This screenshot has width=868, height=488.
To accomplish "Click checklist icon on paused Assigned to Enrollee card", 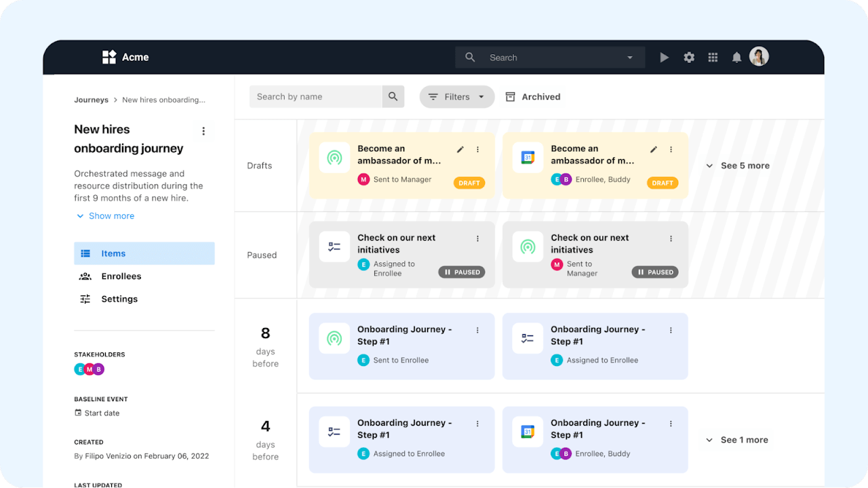I will (334, 247).
